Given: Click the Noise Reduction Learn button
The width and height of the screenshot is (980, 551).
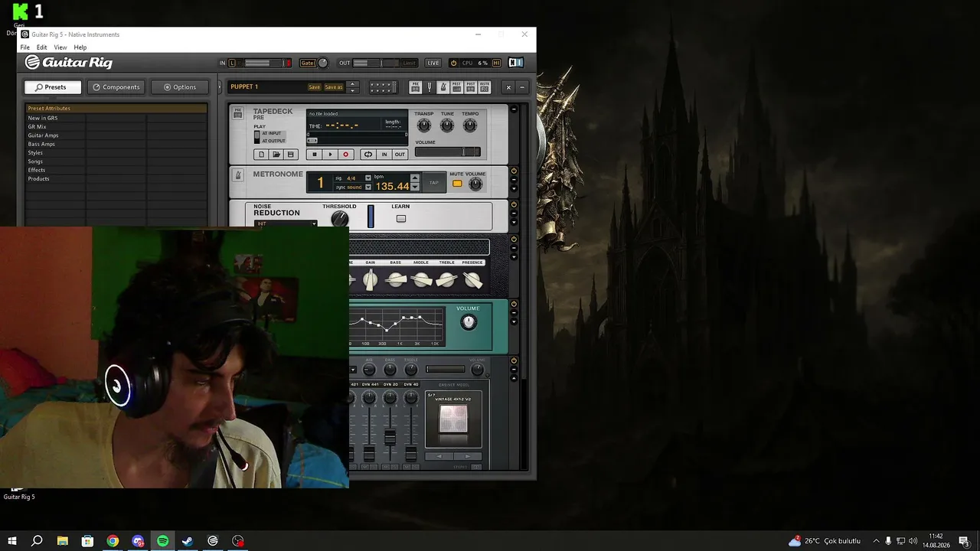Looking at the screenshot, I should coord(400,219).
